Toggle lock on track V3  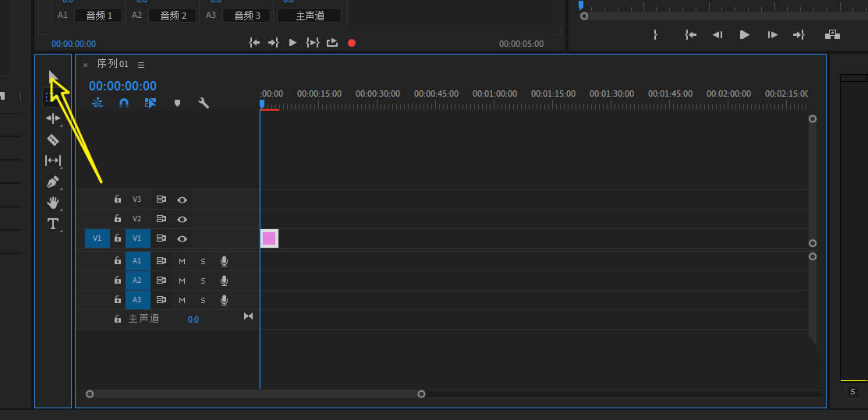pos(117,199)
